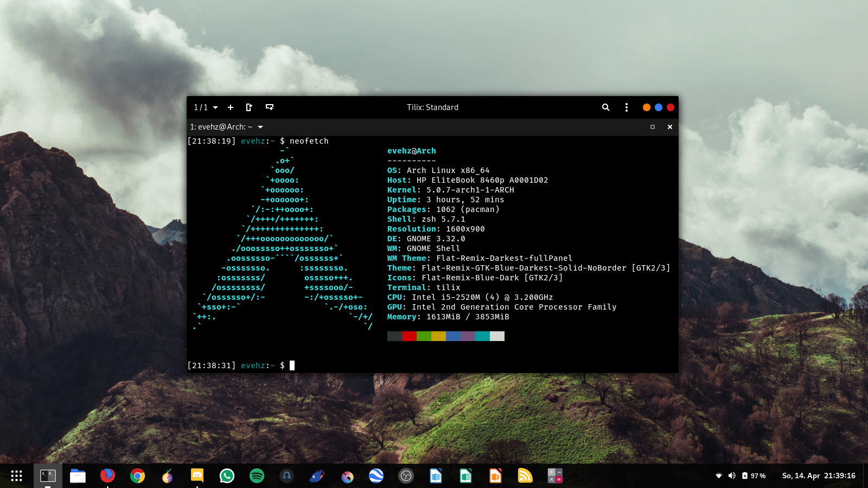This screenshot has height=488, width=868.
Task: Click the Tilix: Standard title text
Action: click(433, 107)
